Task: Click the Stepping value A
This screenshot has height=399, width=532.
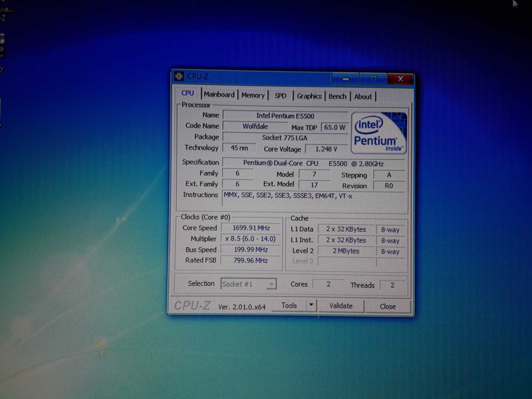Action: tap(389, 175)
